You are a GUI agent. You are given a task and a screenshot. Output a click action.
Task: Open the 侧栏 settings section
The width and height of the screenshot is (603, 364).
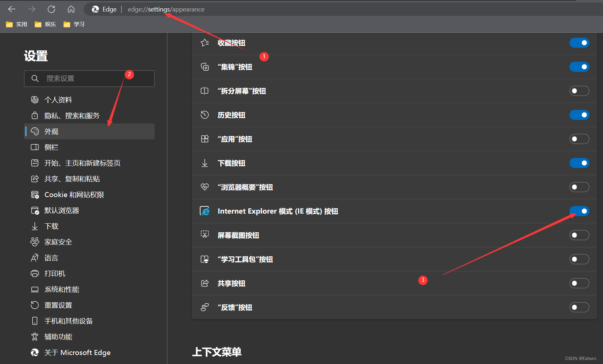(89, 147)
